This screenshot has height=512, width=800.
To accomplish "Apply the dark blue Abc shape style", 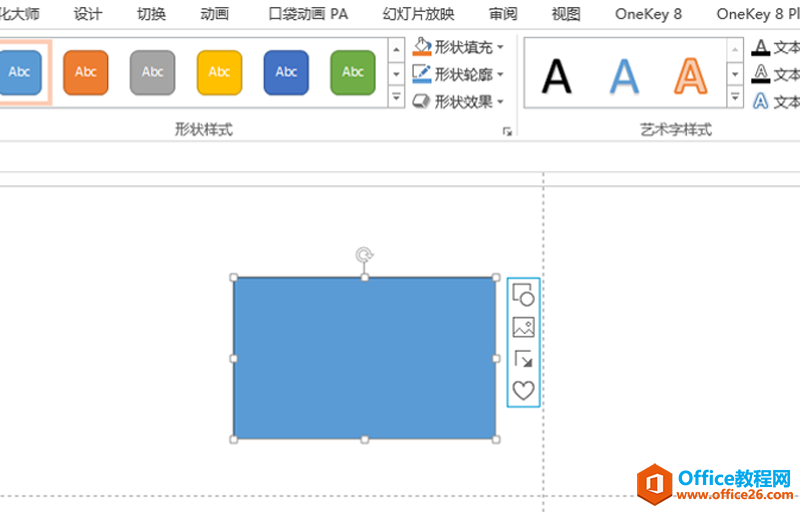I will point(286,72).
